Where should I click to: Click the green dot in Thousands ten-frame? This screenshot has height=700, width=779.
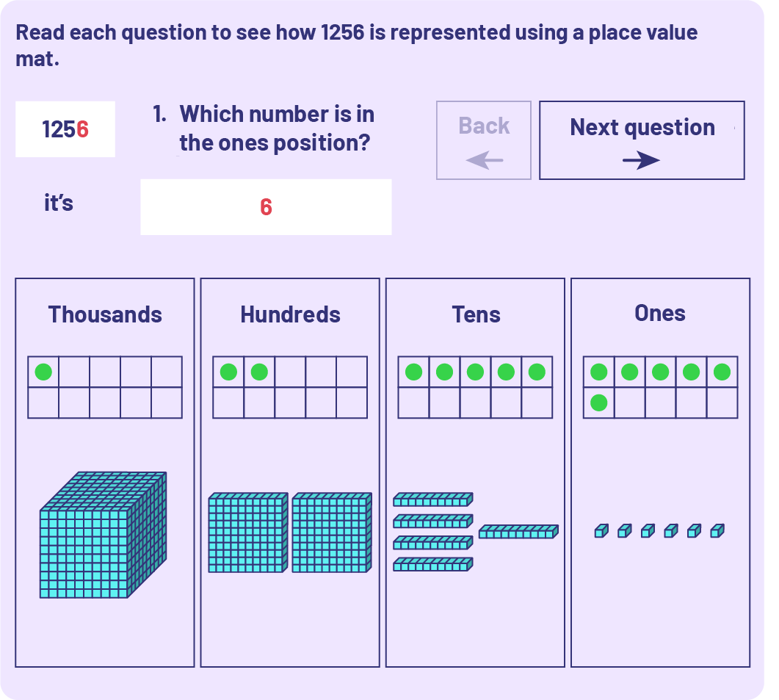pos(43,372)
